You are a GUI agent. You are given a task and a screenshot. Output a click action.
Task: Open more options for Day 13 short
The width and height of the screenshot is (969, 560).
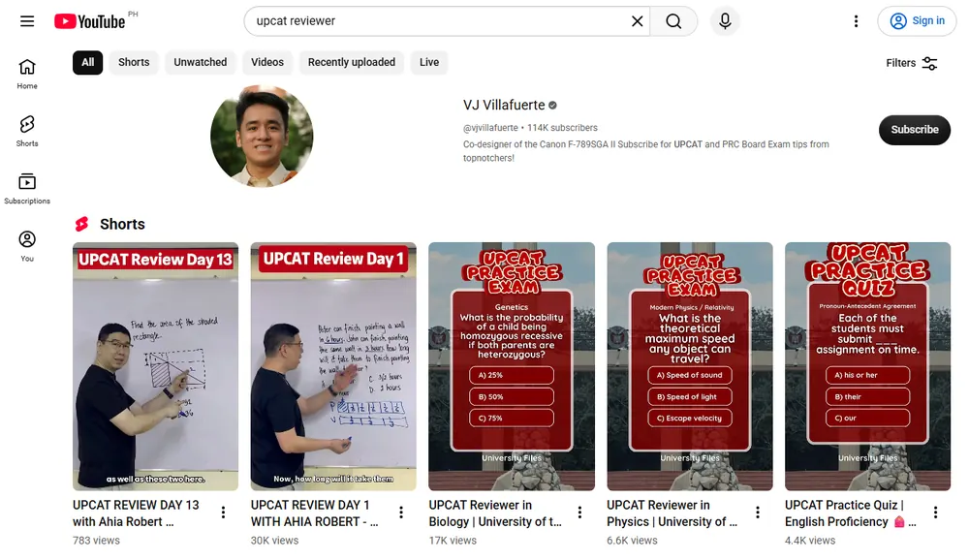(223, 512)
